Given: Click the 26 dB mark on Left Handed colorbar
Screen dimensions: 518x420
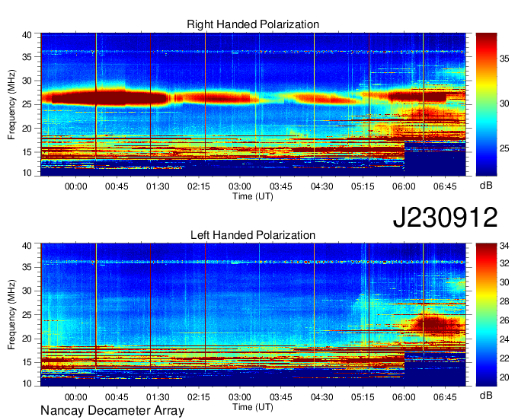Looking at the screenshot, I should tap(504, 320).
